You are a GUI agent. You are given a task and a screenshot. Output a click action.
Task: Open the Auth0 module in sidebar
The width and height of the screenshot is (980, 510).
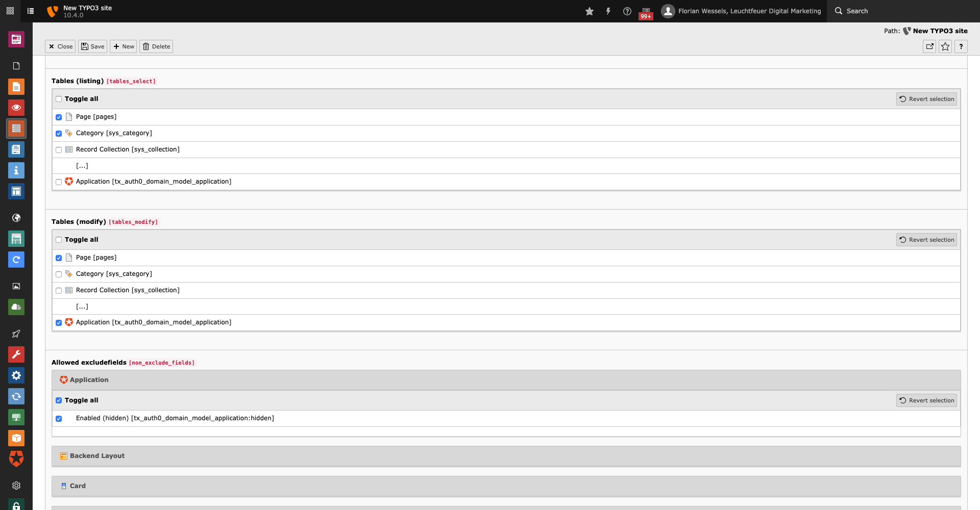click(16, 458)
